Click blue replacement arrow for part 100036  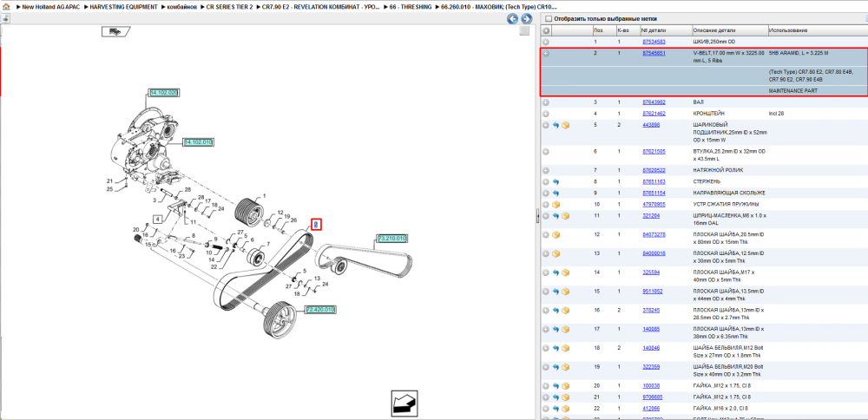556,386
